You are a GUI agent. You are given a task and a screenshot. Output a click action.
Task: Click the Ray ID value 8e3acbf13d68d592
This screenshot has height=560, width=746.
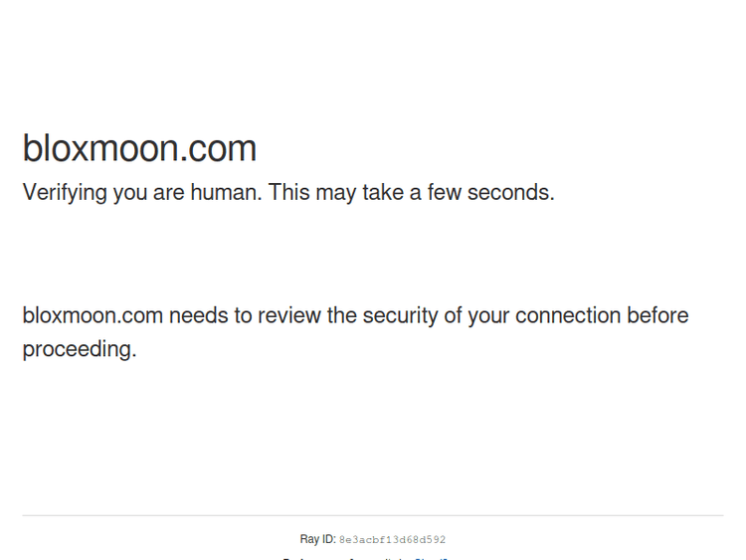pos(392,540)
